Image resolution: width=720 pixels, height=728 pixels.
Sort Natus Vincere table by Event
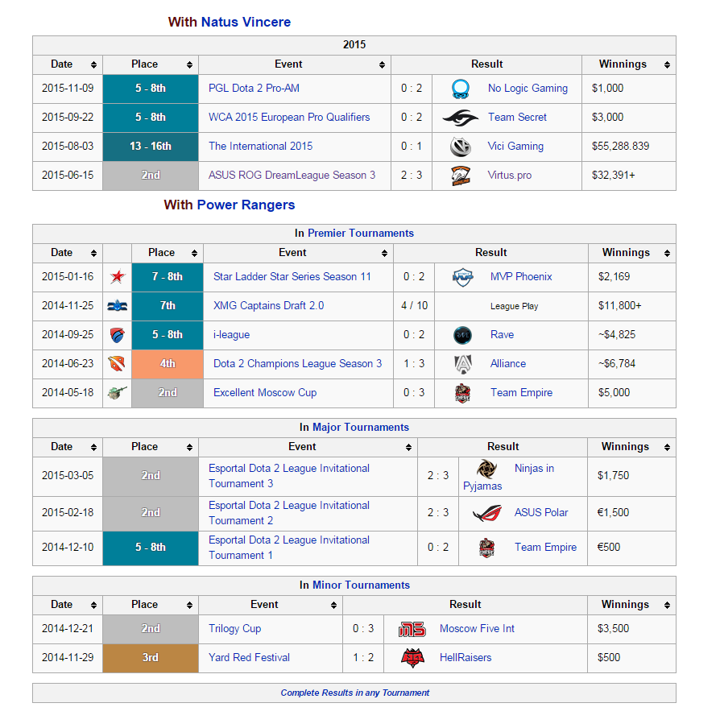click(x=382, y=65)
